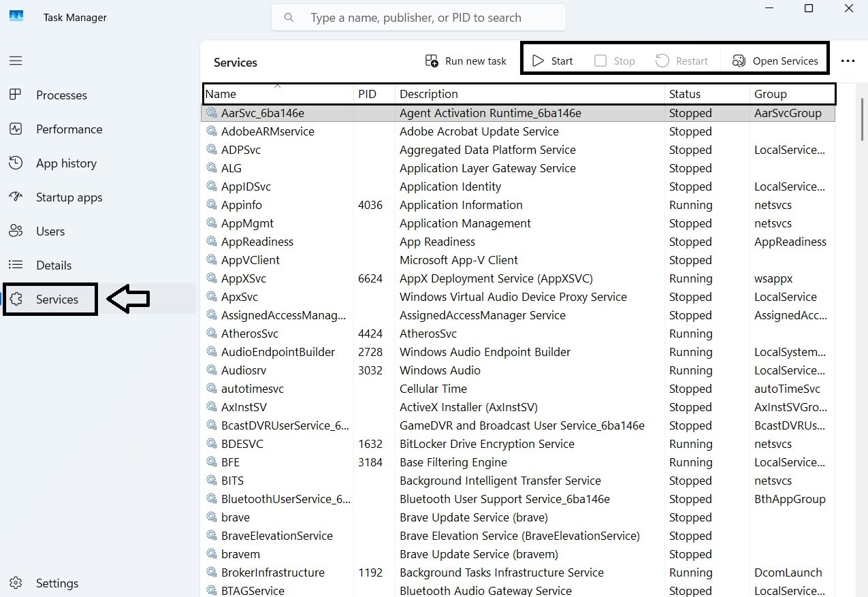
Task: Click the BITS gear icon
Action: tap(212, 481)
